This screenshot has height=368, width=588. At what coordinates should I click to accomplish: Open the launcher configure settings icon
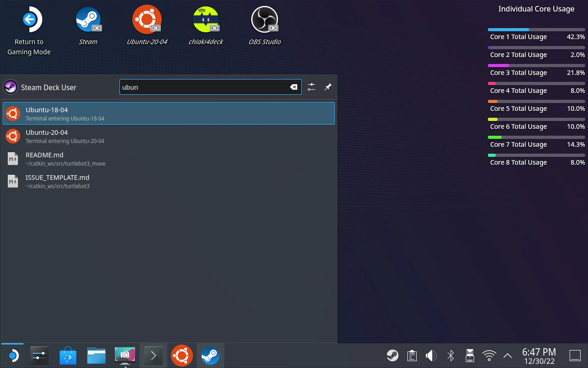(311, 87)
